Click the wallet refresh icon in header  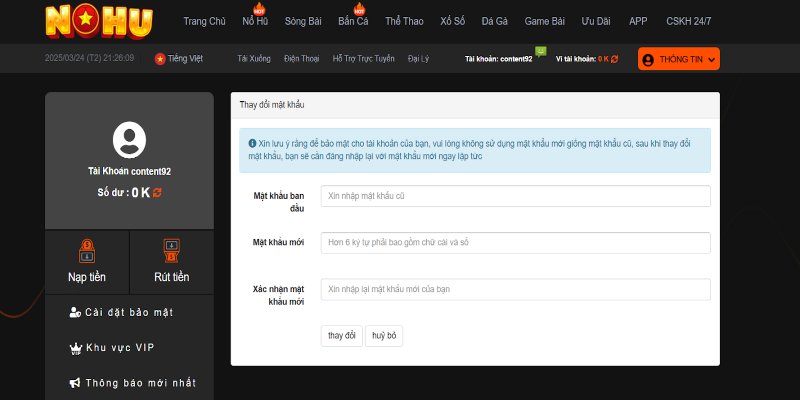click(x=615, y=60)
